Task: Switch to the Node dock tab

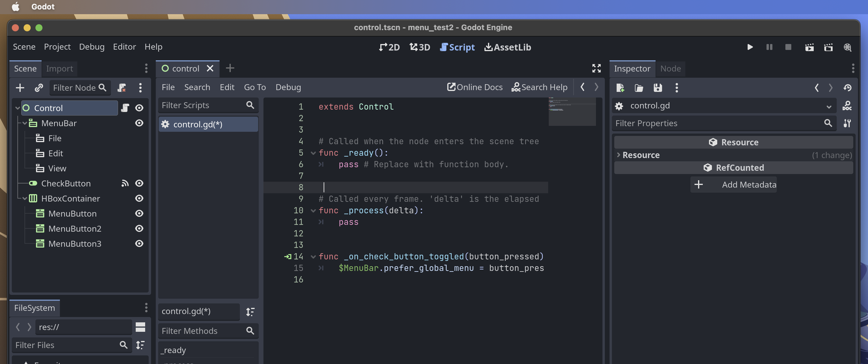Action: pos(670,69)
